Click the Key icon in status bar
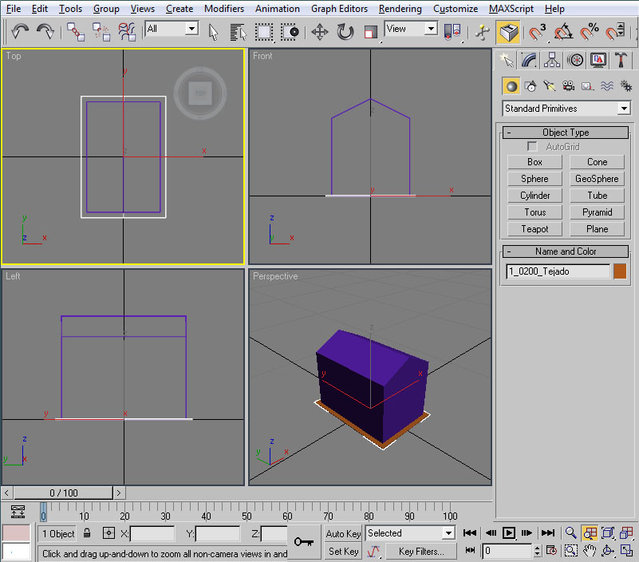The image size is (639, 562). (304, 543)
